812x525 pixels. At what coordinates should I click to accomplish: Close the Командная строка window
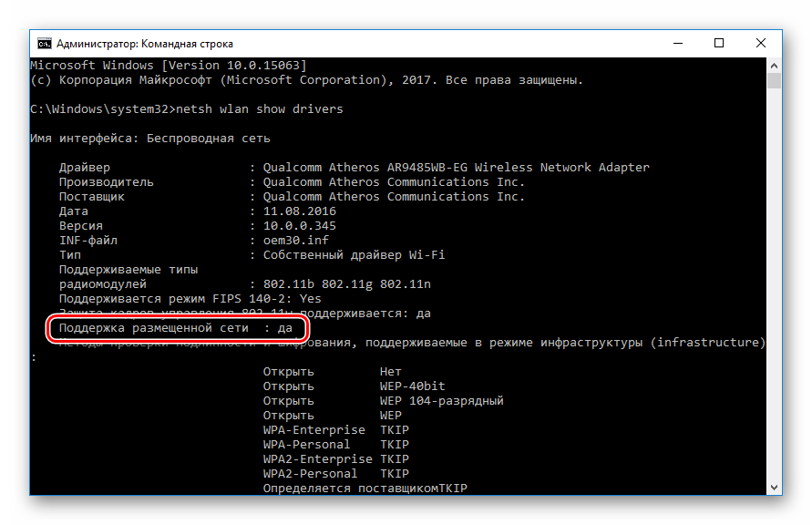coord(761,43)
